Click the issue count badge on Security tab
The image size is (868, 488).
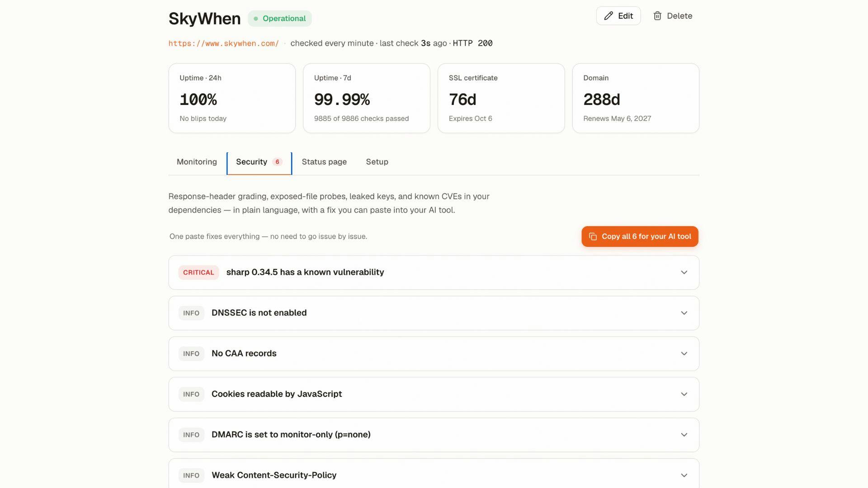pos(277,162)
